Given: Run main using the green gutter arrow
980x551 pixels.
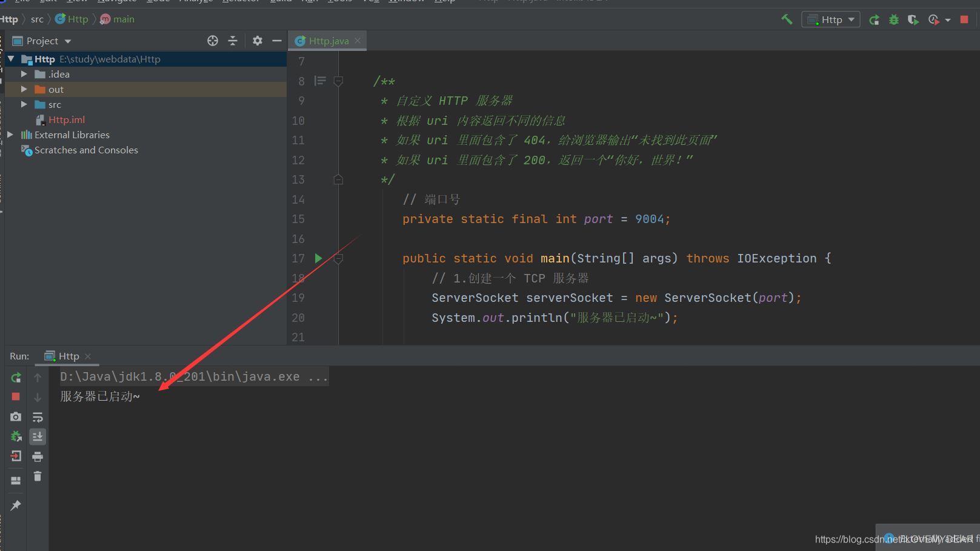Looking at the screenshot, I should (x=318, y=258).
